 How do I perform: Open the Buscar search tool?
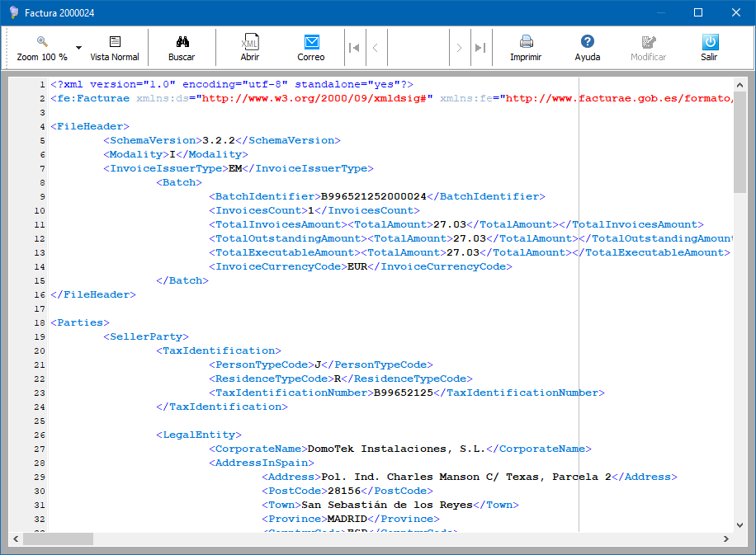[182, 48]
